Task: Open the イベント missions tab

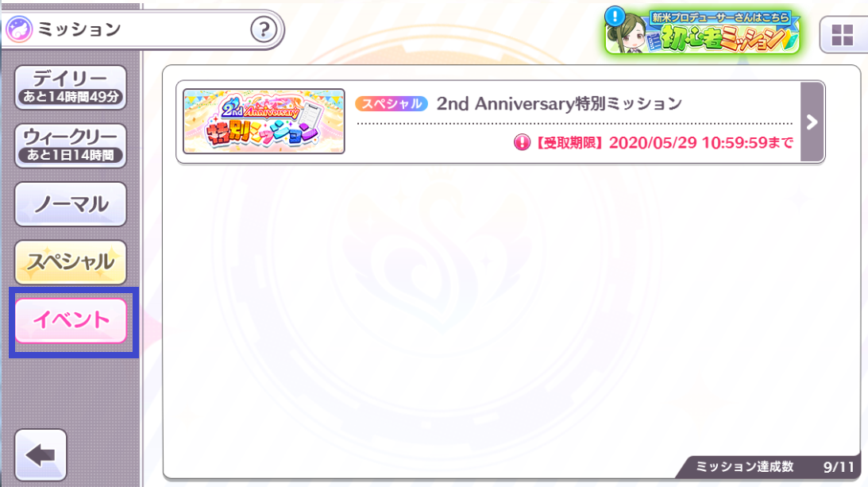Action: click(71, 320)
